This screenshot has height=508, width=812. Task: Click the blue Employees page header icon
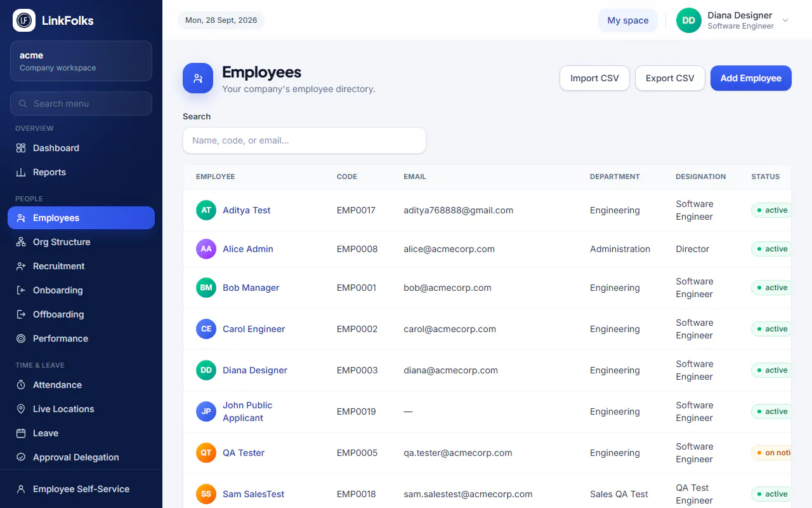[x=198, y=78]
